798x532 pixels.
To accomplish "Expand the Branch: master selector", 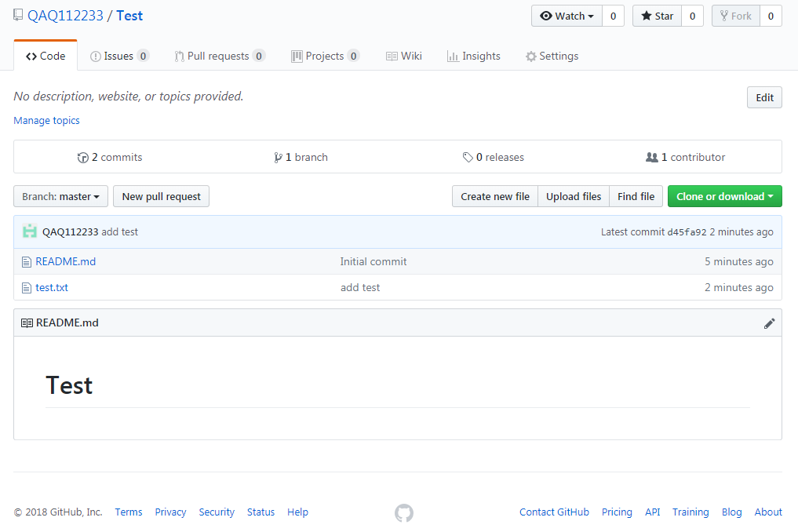I will (x=60, y=197).
